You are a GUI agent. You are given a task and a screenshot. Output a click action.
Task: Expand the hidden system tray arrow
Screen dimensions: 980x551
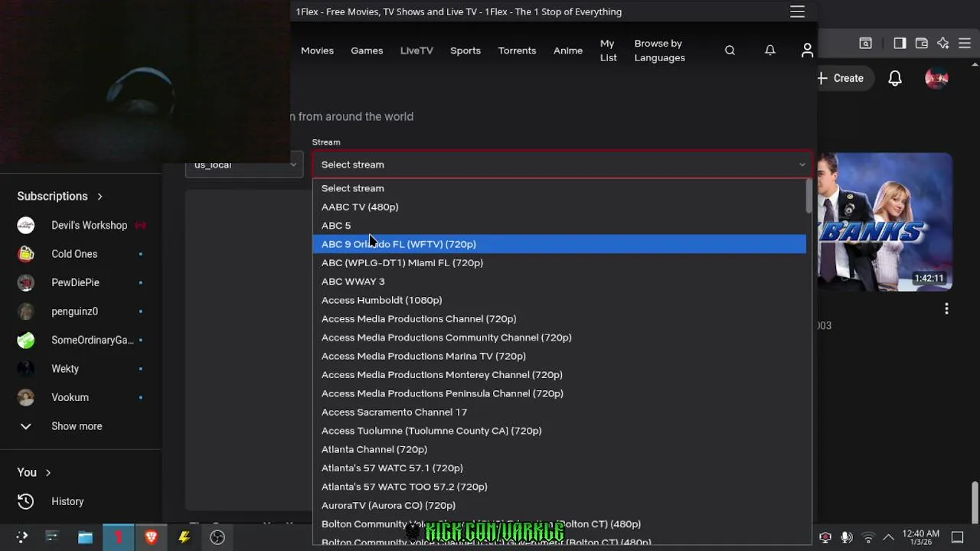click(888, 537)
